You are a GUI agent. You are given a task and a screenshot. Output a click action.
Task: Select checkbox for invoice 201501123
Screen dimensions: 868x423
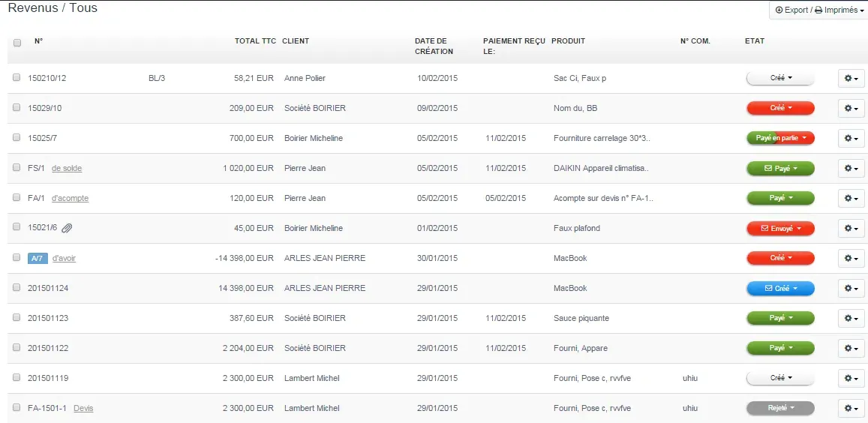[x=17, y=317]
